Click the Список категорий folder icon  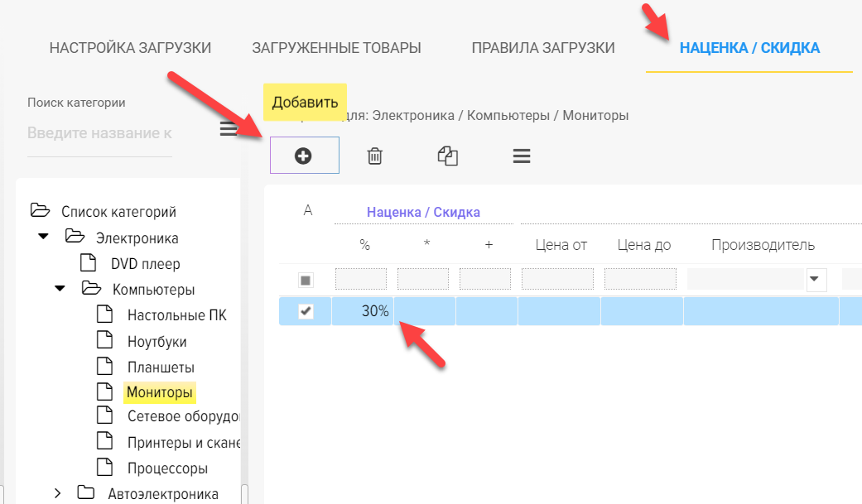(x=40, y=210)
